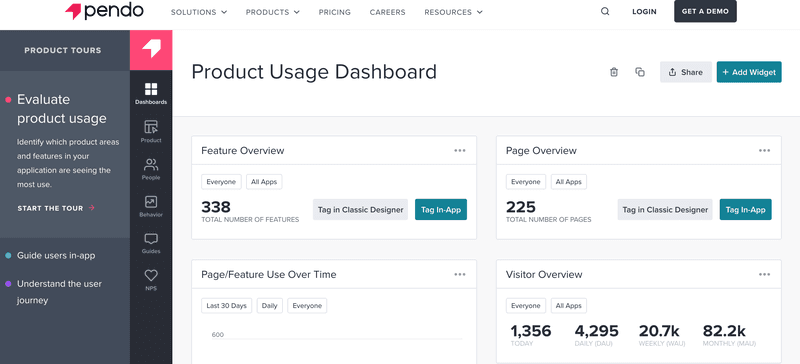
Task: Click Tag In-App in Page Overview
Action: [x=745, y=210]
